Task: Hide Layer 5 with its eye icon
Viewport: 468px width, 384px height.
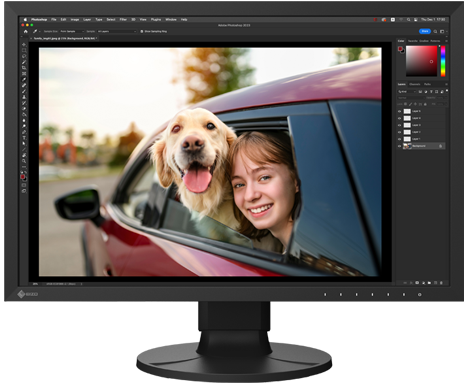Action: (x=400, y=111)
